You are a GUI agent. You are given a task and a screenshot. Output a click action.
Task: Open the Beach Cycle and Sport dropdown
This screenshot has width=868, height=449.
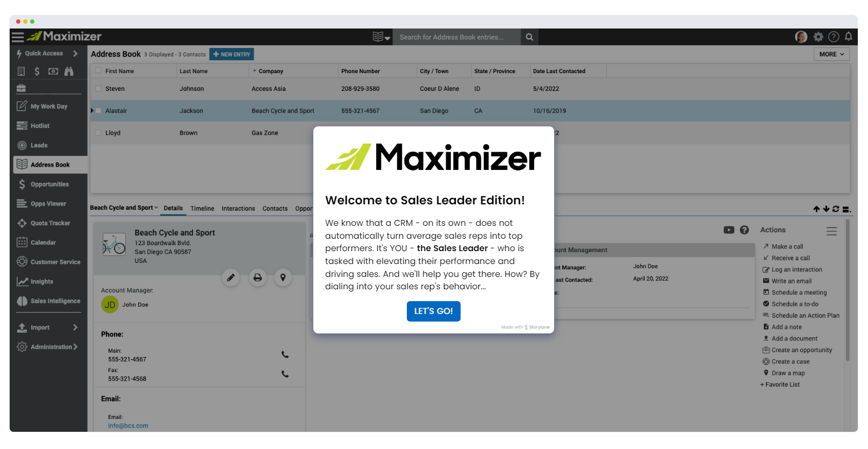[x=124, y=208]
